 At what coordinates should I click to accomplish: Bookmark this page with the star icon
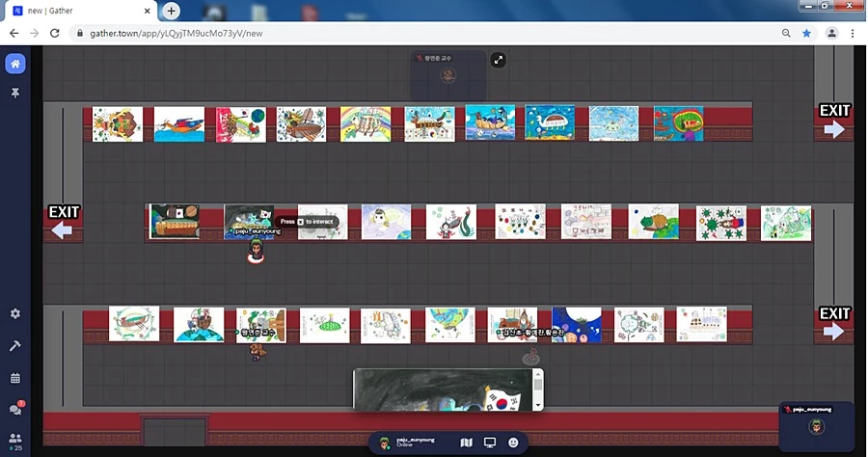[807, 33]
